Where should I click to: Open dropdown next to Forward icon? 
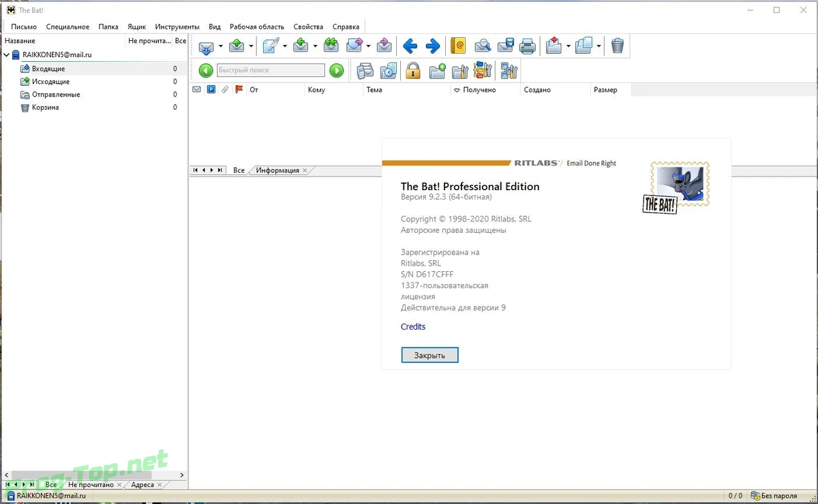[368, 46]
